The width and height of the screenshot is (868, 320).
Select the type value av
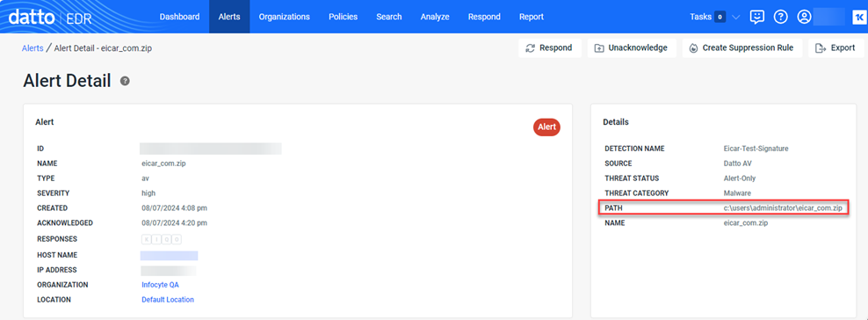(x=145, y=178)
